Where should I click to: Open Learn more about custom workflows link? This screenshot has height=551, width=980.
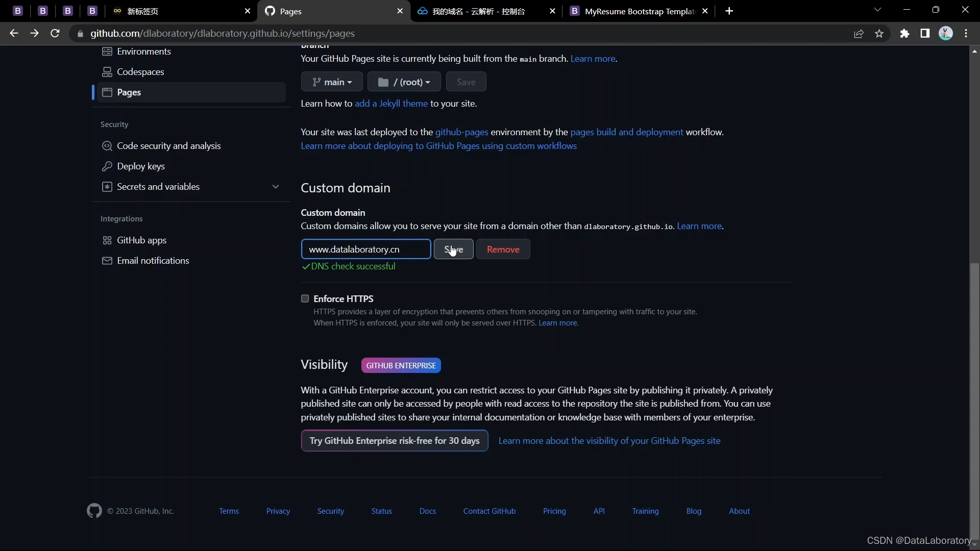[438, 146]
